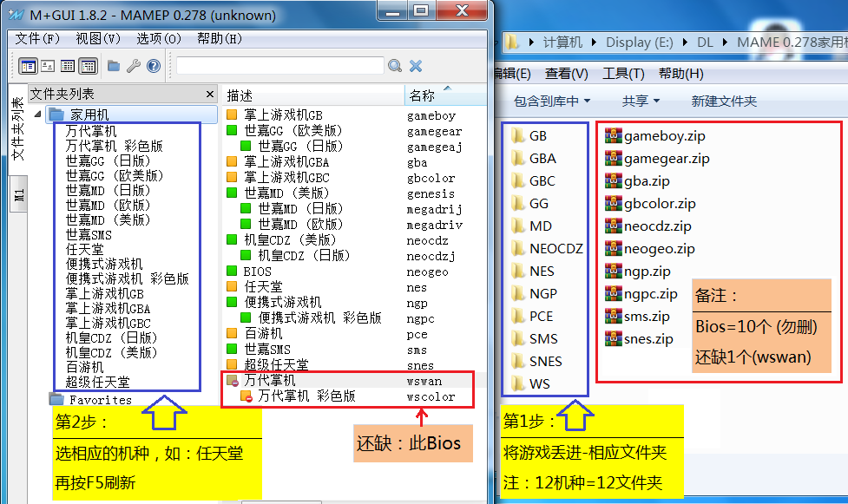Sort by the 描述 column header
Viewport: 848px width, 504px height.
tap(313, 95)
